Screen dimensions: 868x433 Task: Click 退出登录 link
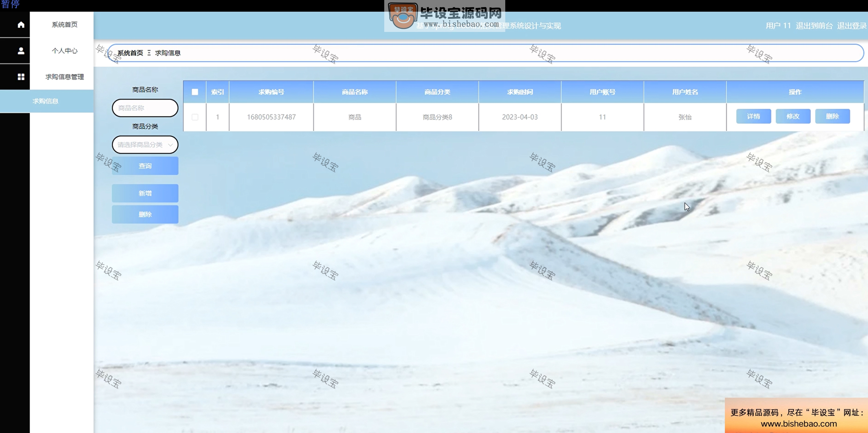851,25
